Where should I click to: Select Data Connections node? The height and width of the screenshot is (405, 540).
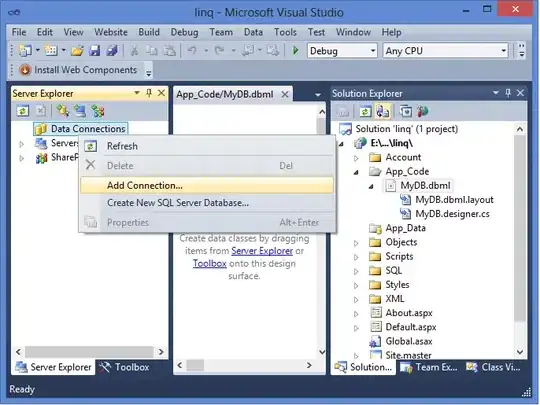coord(81,129)
